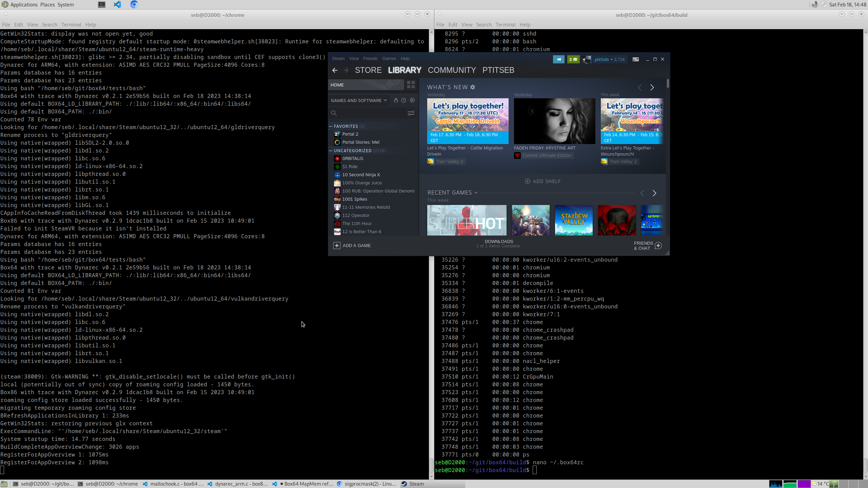This screenshot has width=868, height=488.
Task: Open Terminal menu in chrome terminal window
Action: [71, 24]
